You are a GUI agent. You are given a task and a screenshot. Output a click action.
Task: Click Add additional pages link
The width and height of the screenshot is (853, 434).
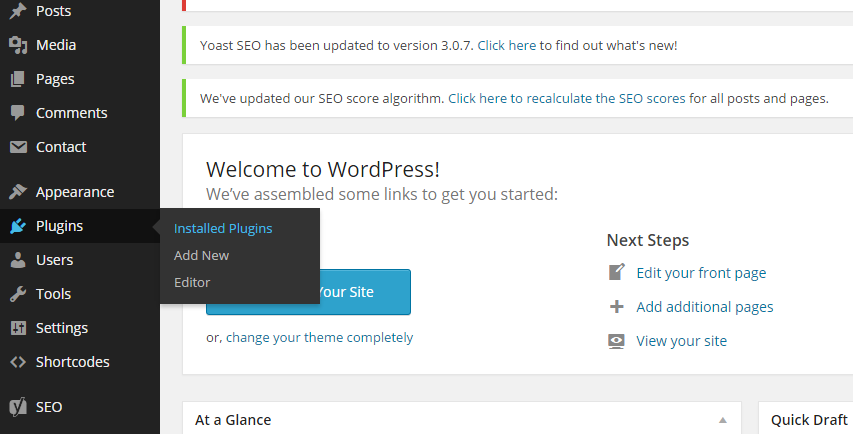point(704,307)
